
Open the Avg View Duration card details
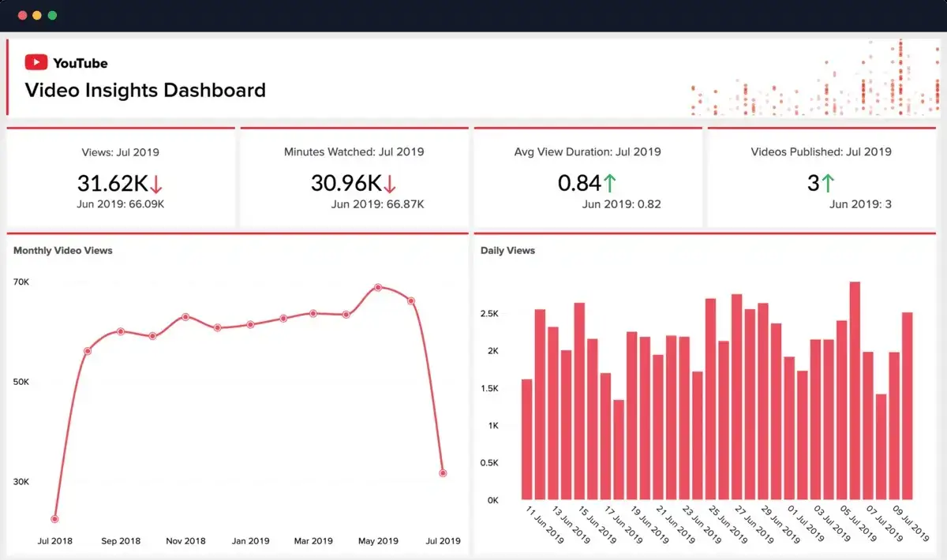pyautogui.click(x=587, y=177)
